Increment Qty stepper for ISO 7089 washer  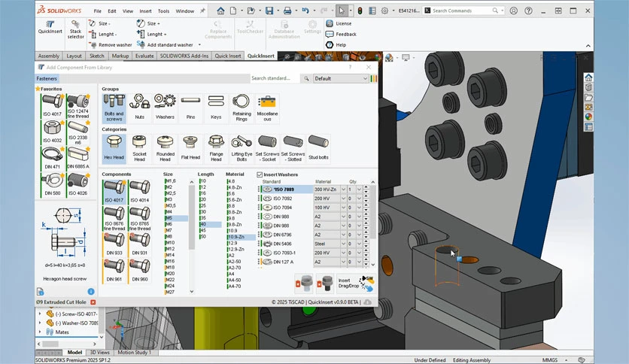tap(366, 187)
